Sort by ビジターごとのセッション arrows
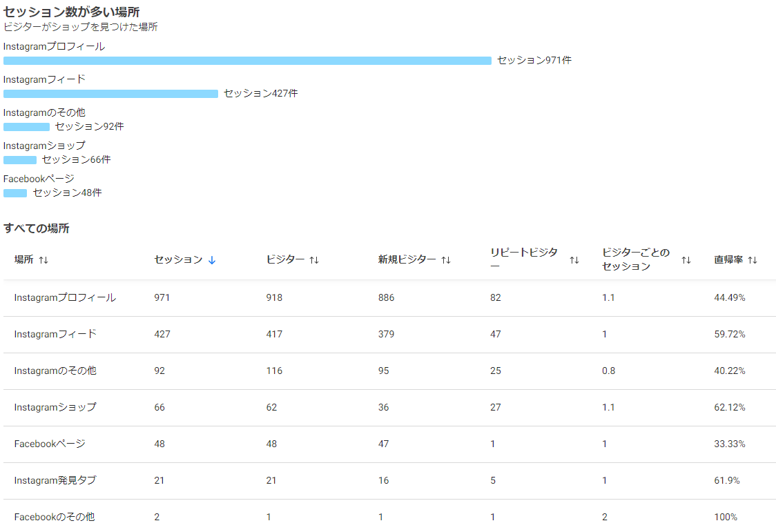 pyautogui.click(x=686, y=260)
